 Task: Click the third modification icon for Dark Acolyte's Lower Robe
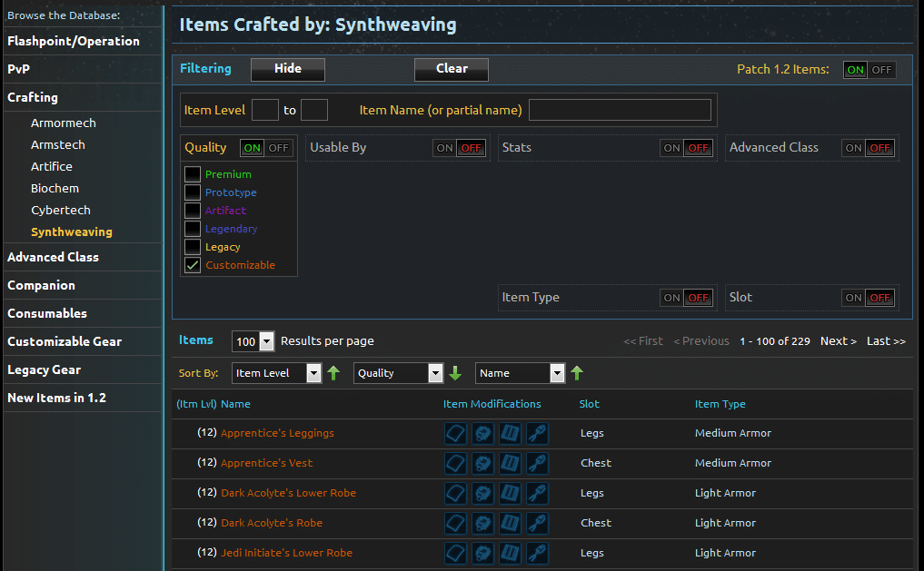510,493
